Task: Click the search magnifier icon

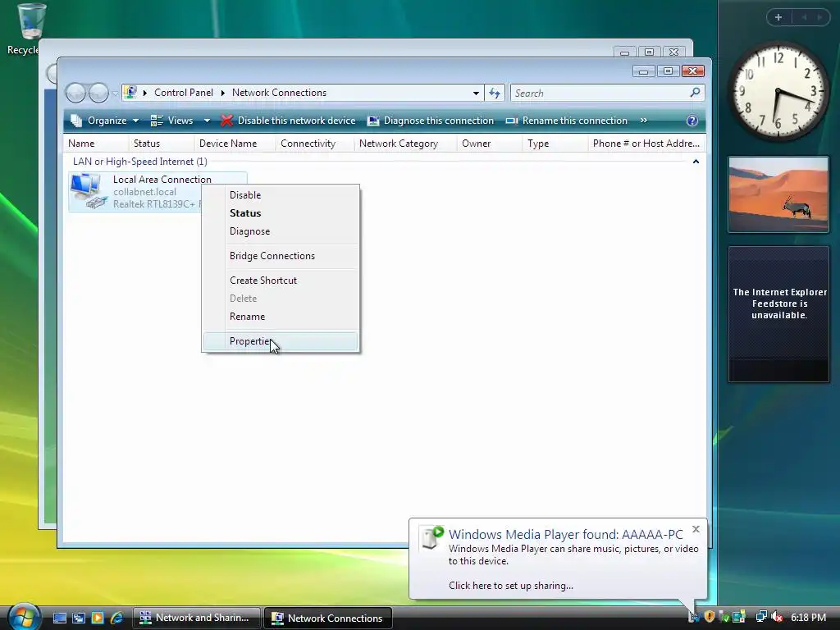Action: (x=695, y=93)
